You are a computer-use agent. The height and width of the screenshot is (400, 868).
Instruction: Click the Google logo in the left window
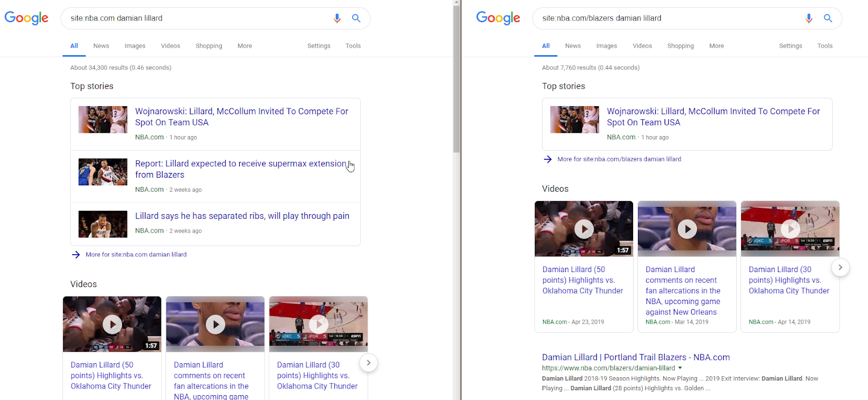point(27,18)
